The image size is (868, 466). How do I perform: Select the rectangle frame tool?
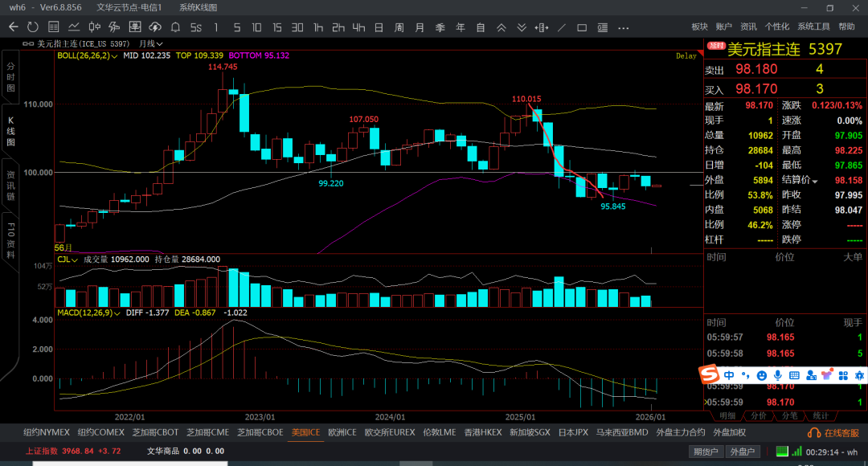[x=582, y=27]
